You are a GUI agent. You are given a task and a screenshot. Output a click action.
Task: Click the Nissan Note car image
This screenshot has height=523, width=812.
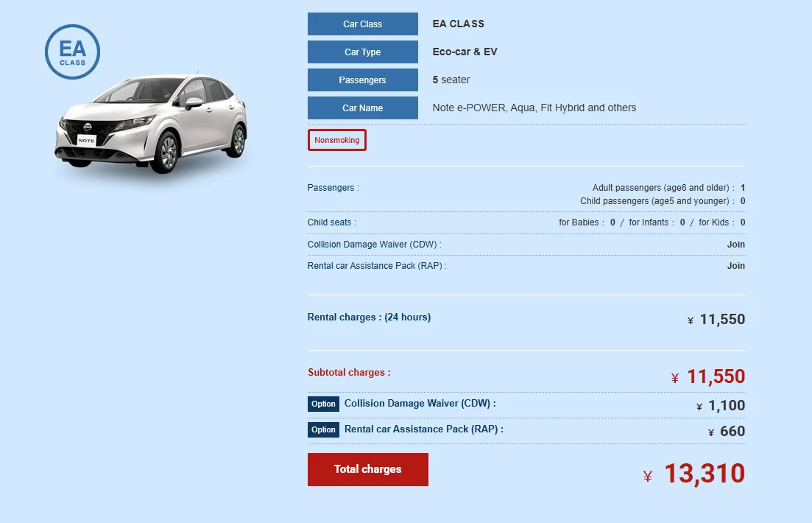pos(151,123)
